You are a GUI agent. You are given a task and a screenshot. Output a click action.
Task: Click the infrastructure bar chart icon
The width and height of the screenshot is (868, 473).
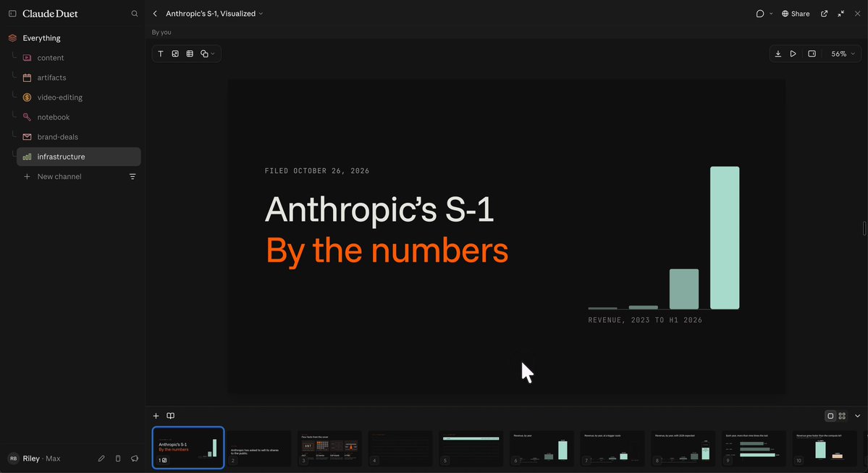(x=27, y=156)
